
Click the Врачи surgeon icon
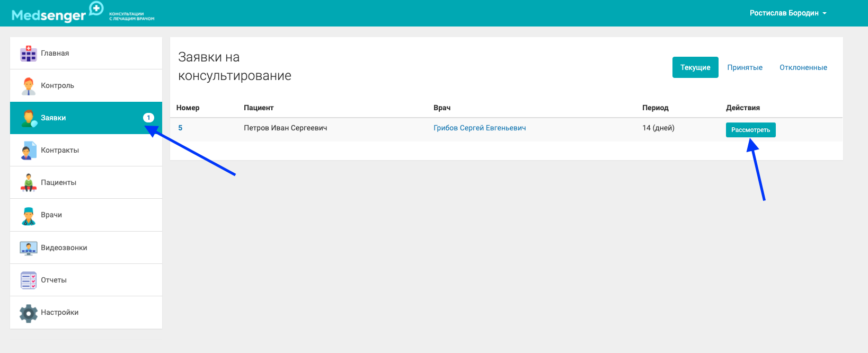click(28, 215)
